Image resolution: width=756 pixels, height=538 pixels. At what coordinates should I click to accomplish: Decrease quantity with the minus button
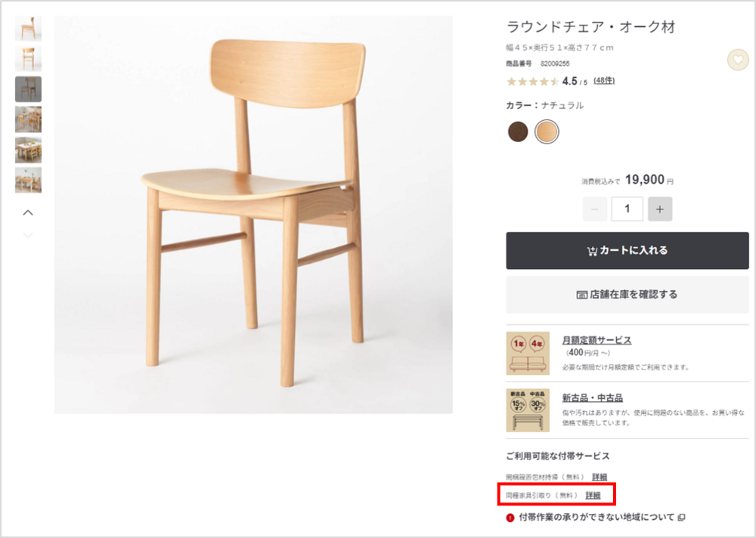(x=594, y=209)
